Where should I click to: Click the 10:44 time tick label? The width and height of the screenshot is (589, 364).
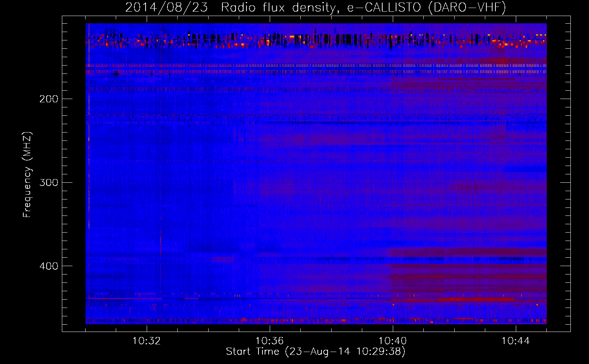pos(516,341)
